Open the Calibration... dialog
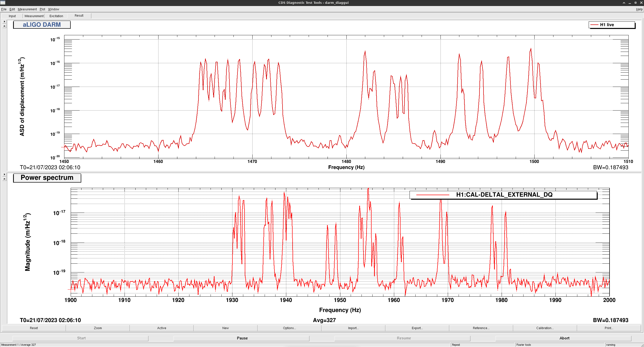644x347 pixels. coord(545,328)
